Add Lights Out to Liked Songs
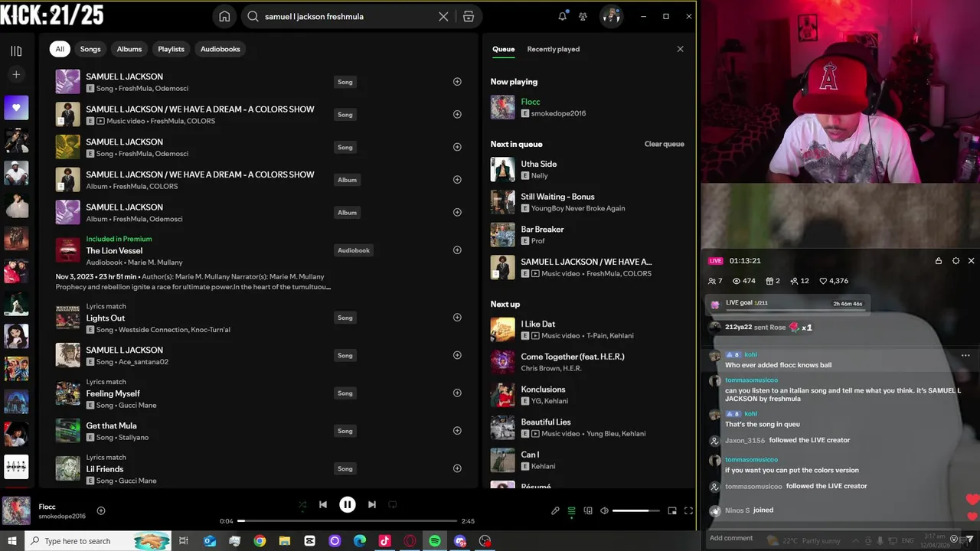The image size is (980, 551). pos(457,318)
